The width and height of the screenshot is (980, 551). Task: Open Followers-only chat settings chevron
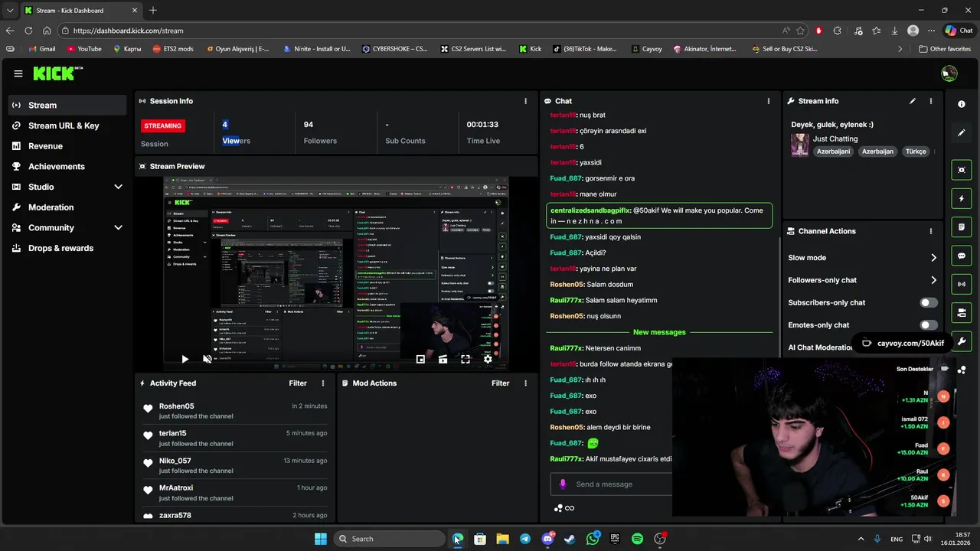[933, 280]
